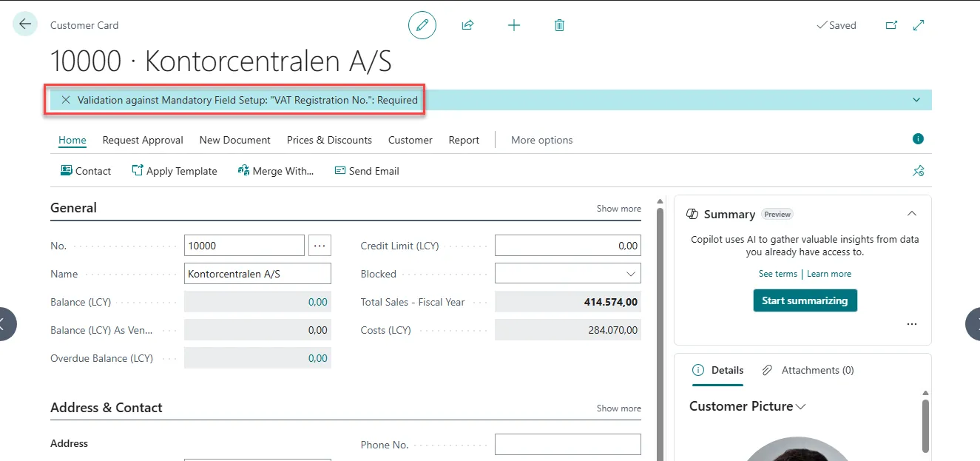This screenshot has height=461, width=980.
Task: Click the plus icon to add new customer
Action: (x=514, y=25)
